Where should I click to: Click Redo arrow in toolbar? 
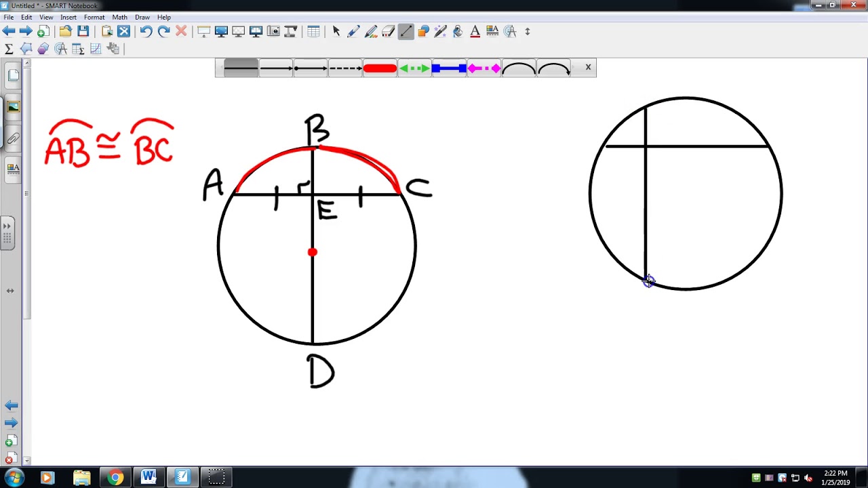pos(163,31)
